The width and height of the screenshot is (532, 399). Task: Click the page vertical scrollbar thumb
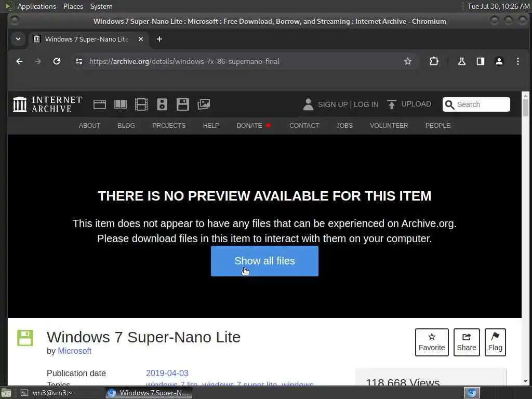[x=525, y=108]
